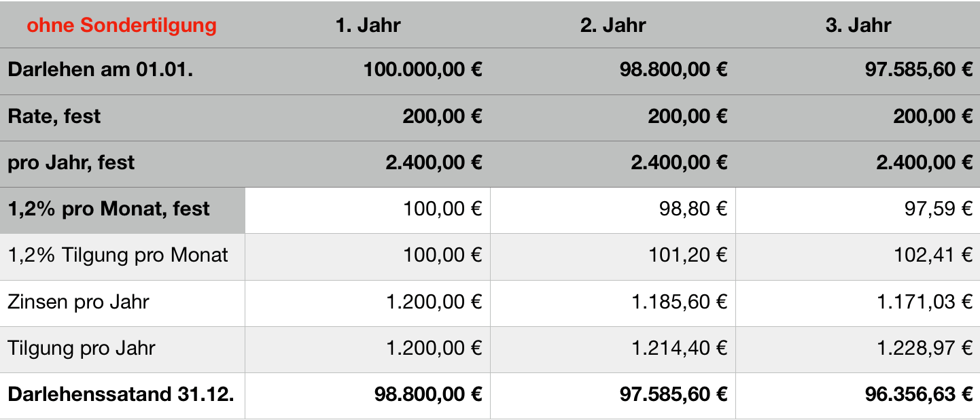
Task: Click the 'Tilgung pro Jahr' row label
Action: click(x=82, y=348)
